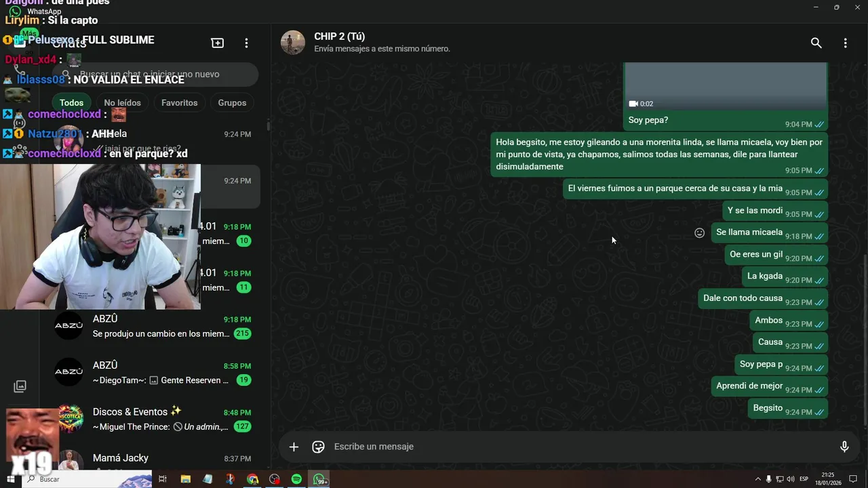
Task: Open the Chrome icon on the taskbar
Action: click(x=252, y=479)
